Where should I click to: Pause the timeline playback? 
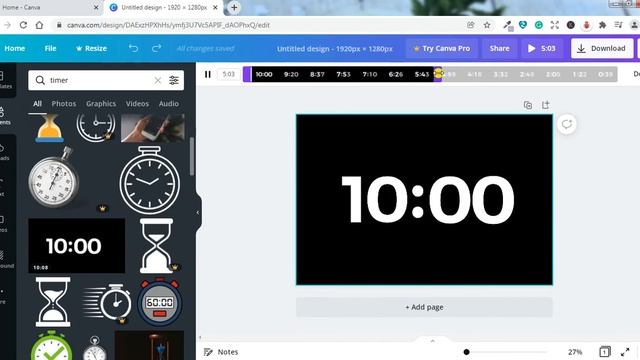pyautogui.click(x=207, y=74)
